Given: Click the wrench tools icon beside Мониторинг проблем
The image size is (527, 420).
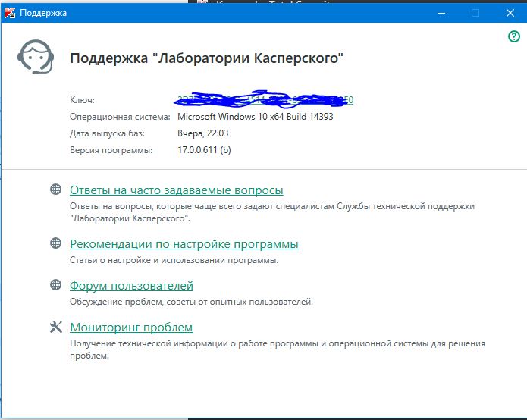Looking at the screenshot, I should coord(56,327).
